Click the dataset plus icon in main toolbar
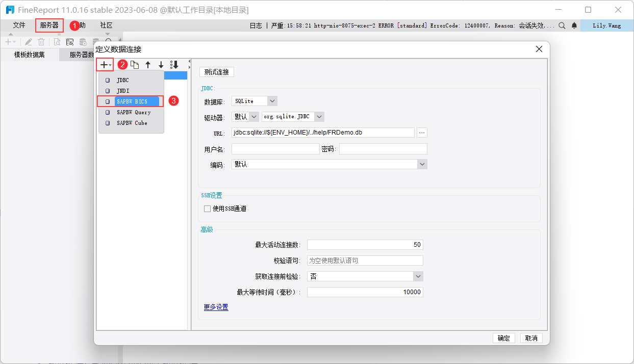 (x=9, y=42)
